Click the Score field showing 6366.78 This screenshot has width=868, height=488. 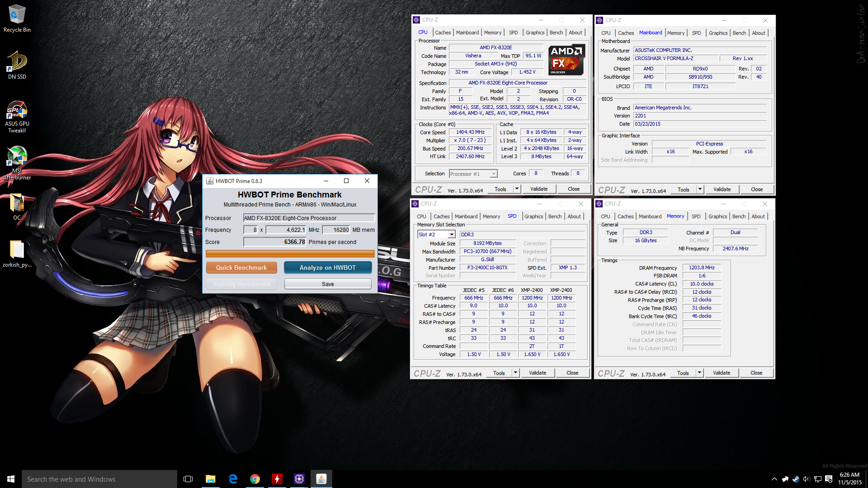click(275, 242)
